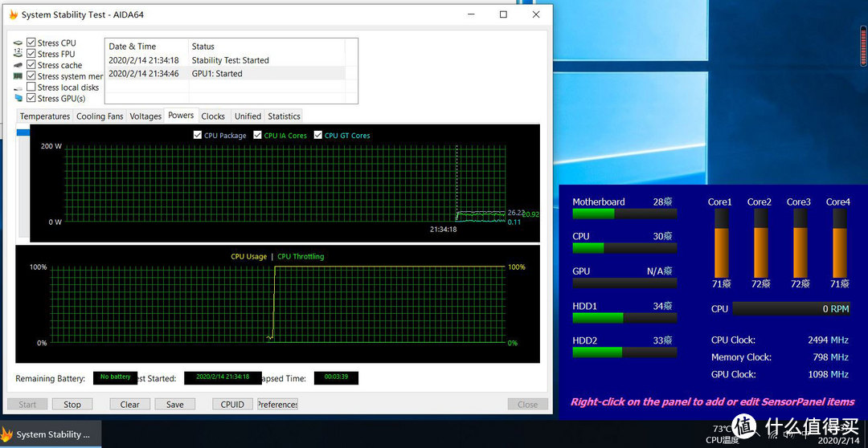Click the AIDA64 flame icon in title bar
The width and height of the screenshot is (868, 448).
(x=14, y=14)
